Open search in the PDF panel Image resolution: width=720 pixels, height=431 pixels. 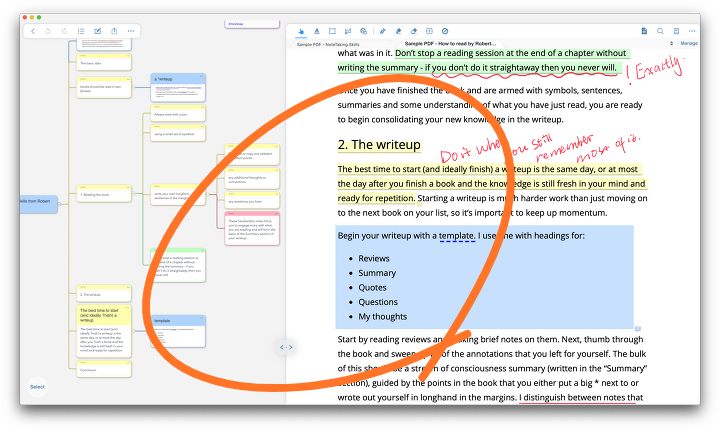[x=660, y=31]
